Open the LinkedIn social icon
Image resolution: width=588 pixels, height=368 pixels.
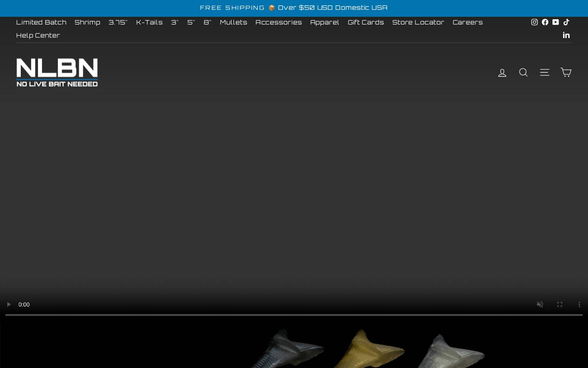tap(566, 35)
